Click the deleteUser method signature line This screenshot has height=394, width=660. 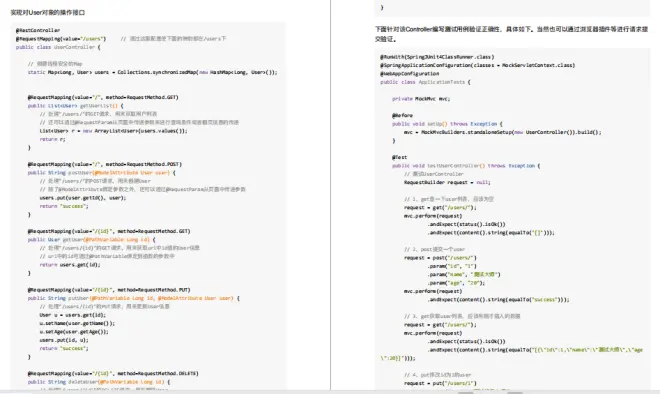(99, 382)
